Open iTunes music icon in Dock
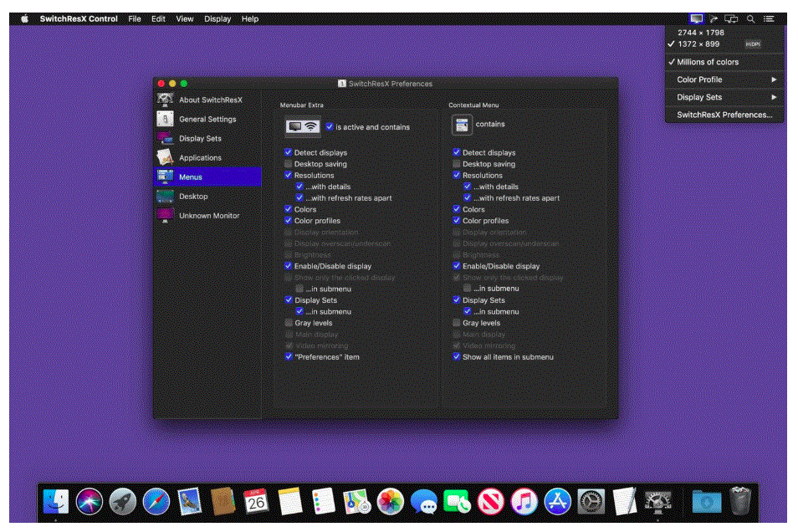The image size is (798, 532). 524,501
